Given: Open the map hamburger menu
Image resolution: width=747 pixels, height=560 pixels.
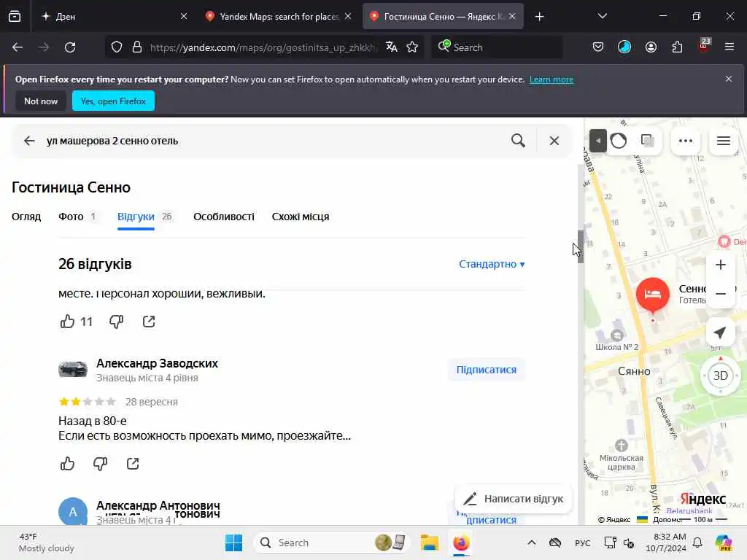Looking at the screenshot, I should pos(724,141).
